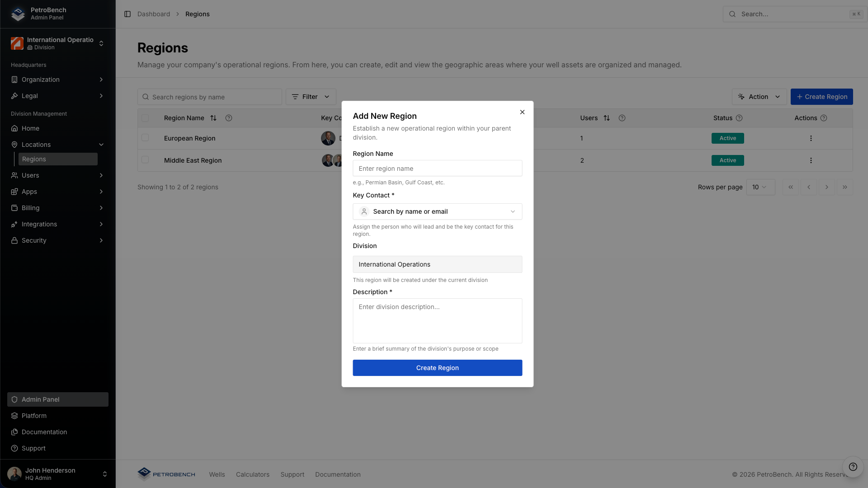The image size is (868, 488).
Task: Expand the Apps menu
Action: [x=58, y=192]
